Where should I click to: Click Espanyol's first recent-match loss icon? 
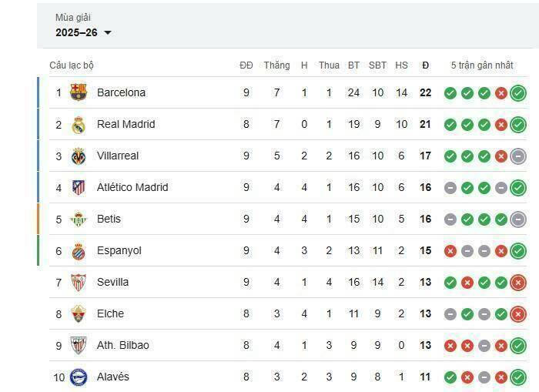tap(450, 251)
